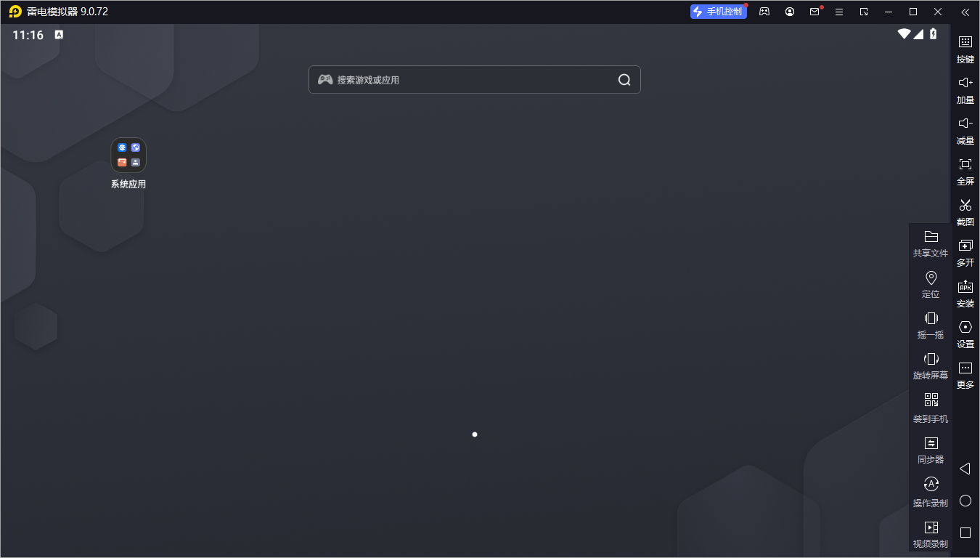
Task: Increase volume with 加量
Action: pyautogui.click(x=965, y=90)
